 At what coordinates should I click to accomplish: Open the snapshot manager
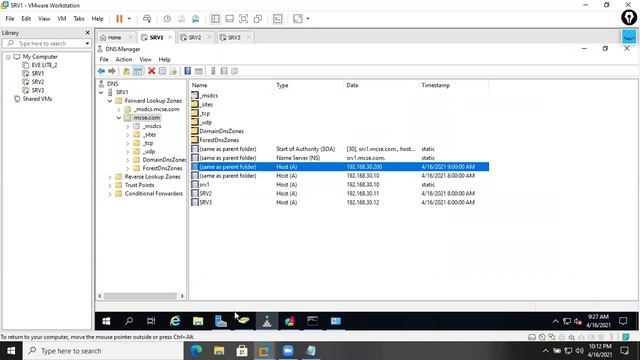(196, 19)
